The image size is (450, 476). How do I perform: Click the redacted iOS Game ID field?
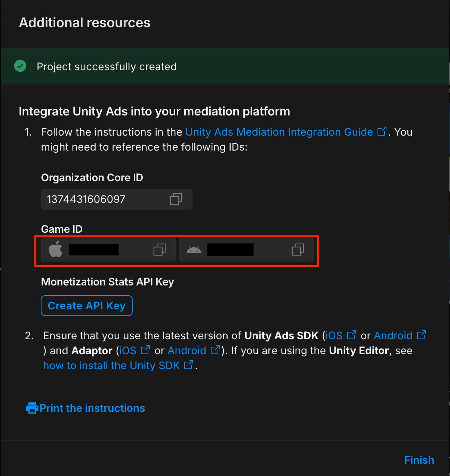pyautogui.click(x=94, y=250)
